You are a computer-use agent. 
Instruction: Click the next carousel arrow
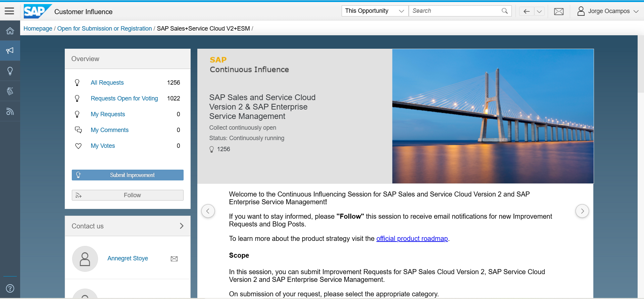582,211
